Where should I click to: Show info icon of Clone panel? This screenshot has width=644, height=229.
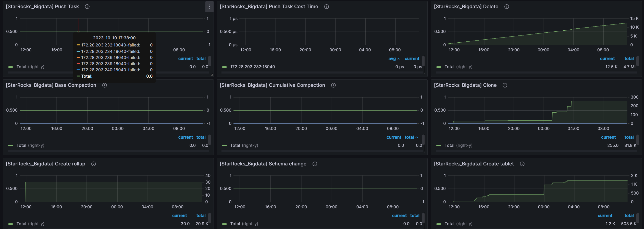[x=505, y=85]
